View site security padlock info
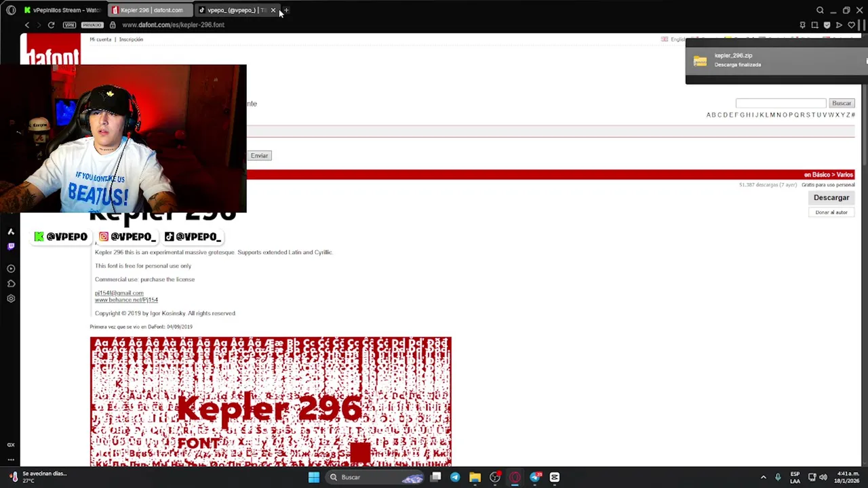868x488 pixels. pos(113,25)
